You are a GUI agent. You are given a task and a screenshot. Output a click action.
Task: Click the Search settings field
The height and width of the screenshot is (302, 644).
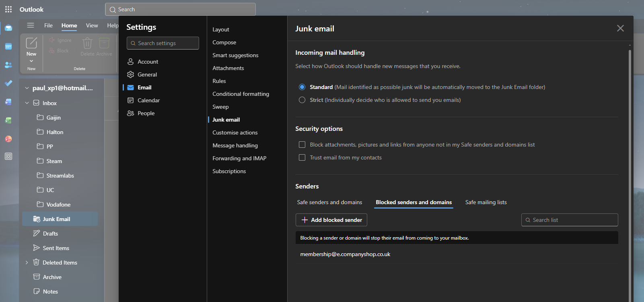[x=163, y=43]
